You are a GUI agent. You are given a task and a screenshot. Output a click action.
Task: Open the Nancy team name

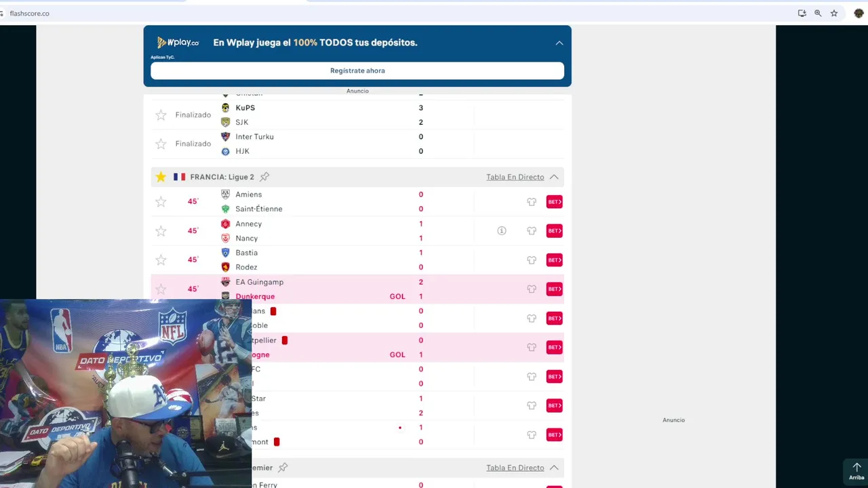(x=246, y=239)
